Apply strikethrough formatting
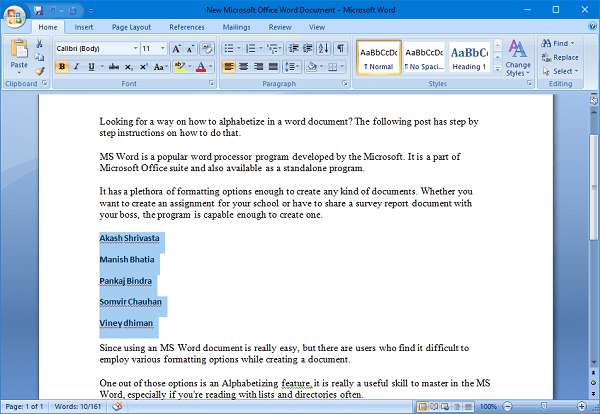The width and height of the screenshot is (600, 414). [x=114, y=67]
